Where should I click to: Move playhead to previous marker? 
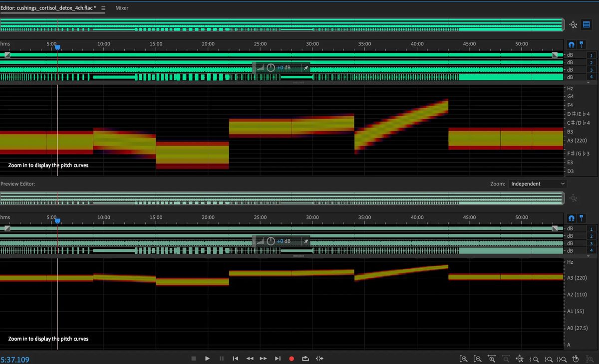pos(236,359)
